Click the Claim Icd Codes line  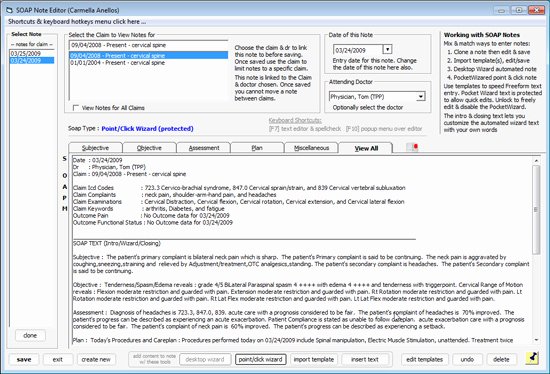pyautogui.click(x=239, y=188)
